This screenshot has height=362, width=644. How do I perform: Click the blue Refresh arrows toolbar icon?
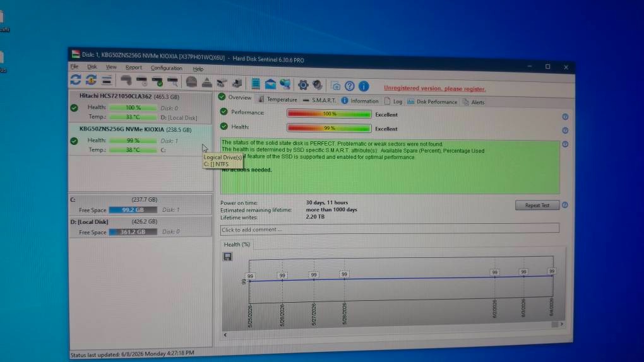[x=76, y=80]
